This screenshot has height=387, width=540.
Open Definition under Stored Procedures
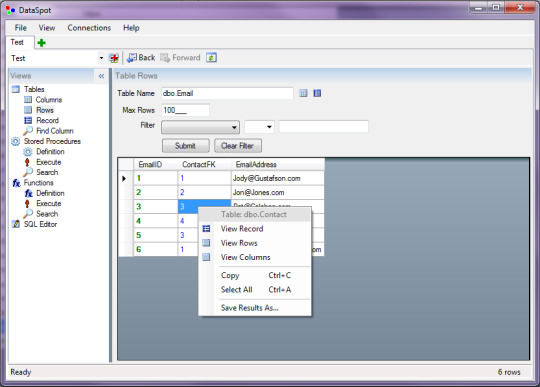coord(50,151)
